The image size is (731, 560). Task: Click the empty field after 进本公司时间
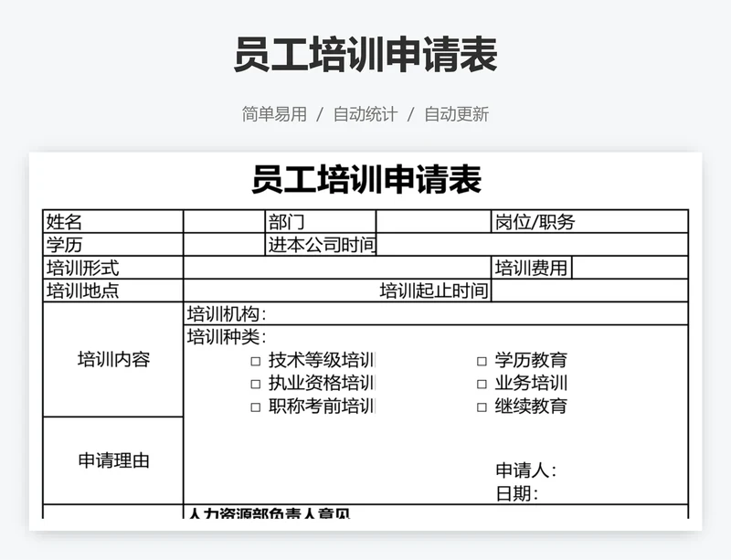coord(532,244)
